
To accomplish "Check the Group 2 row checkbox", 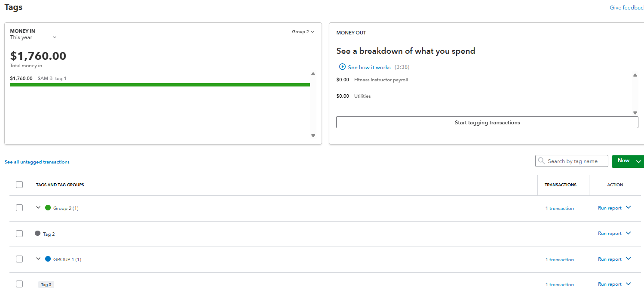I will pos(19,208).
